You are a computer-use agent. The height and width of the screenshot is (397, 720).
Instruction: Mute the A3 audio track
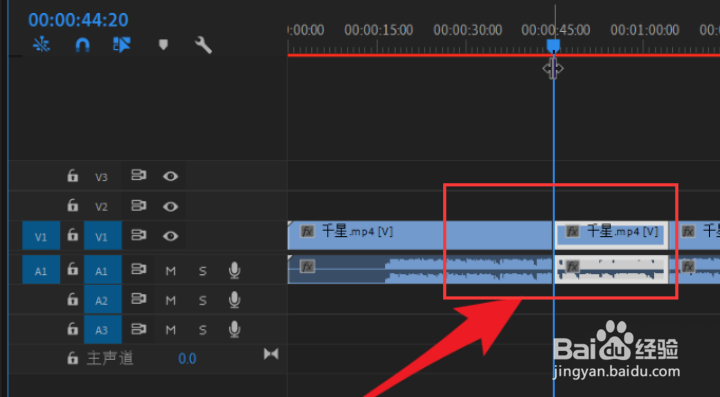click(x=170, y=330)
